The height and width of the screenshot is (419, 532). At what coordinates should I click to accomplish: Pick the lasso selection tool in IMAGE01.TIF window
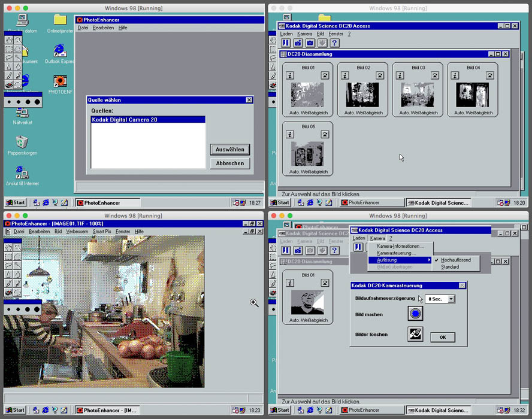[8, 265]
